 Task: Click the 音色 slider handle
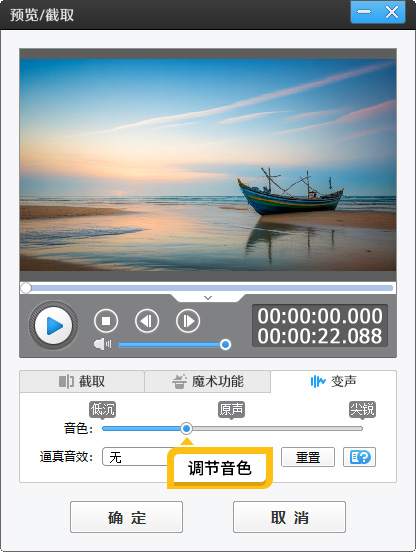click(x=187, y=428)
